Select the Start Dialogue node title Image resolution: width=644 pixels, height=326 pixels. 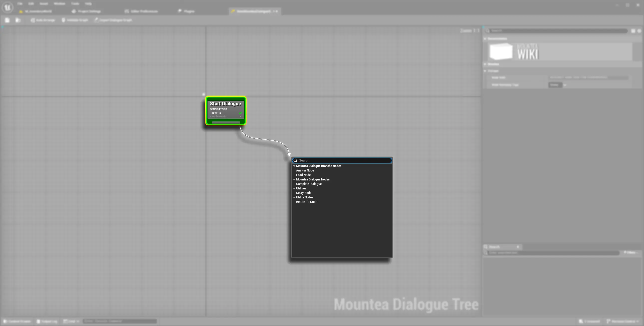(225, 104)
